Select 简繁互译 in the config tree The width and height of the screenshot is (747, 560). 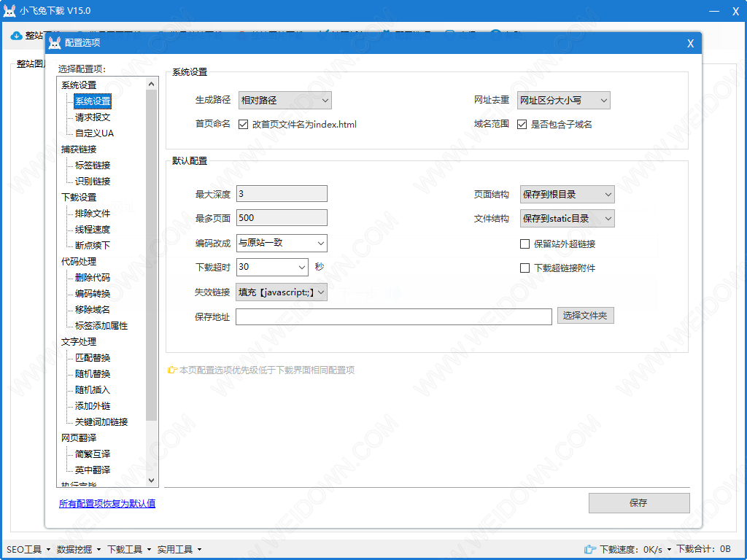(x=93, y=454)
